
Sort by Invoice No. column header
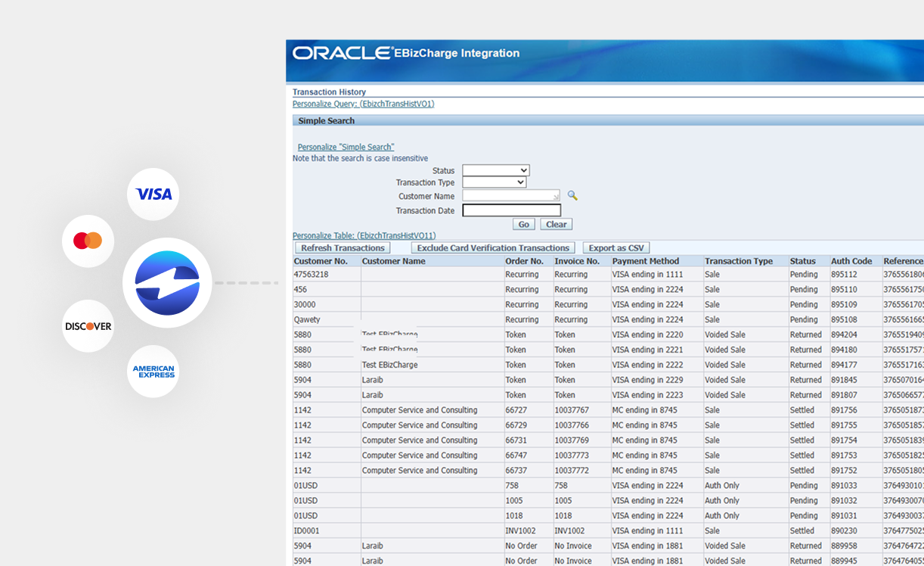coord(577,261)
